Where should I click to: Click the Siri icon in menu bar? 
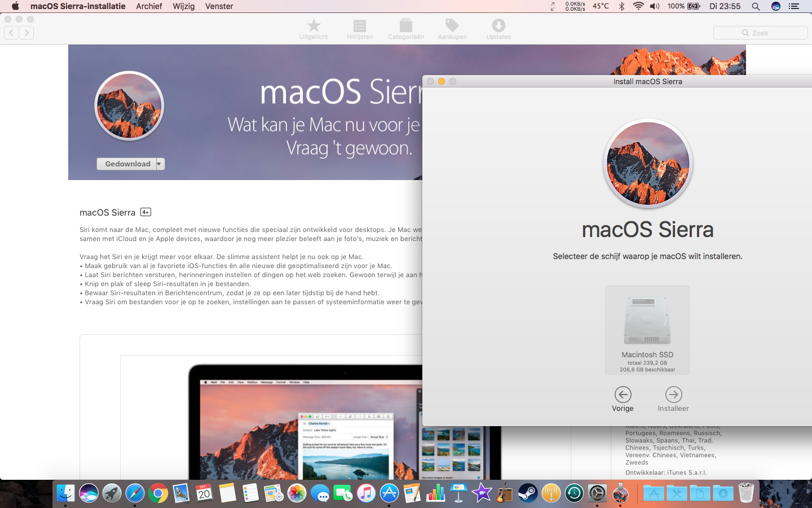[x=776, y=6]
